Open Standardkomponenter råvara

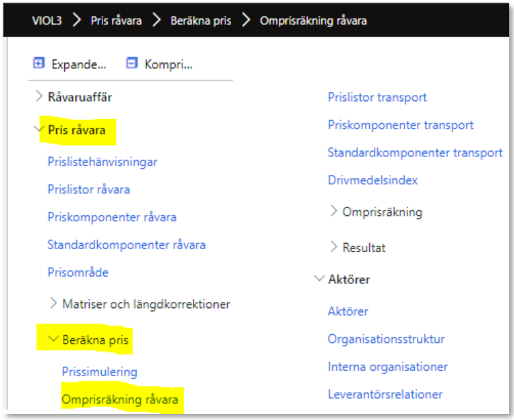(x=126, y=244)
